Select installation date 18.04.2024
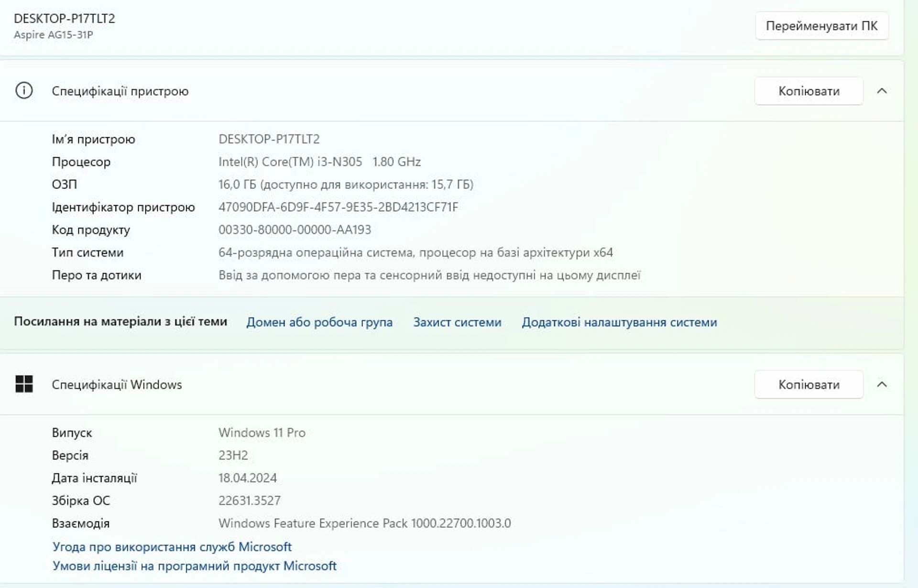Screen dimensions: 918x588 pos(248,478)
